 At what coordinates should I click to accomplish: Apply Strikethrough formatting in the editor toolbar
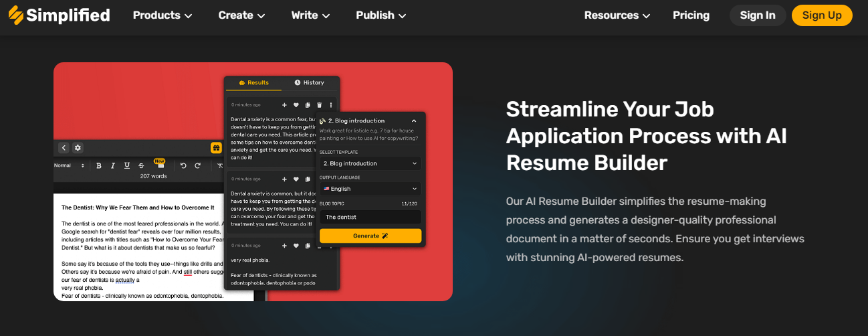pos(141,165)
